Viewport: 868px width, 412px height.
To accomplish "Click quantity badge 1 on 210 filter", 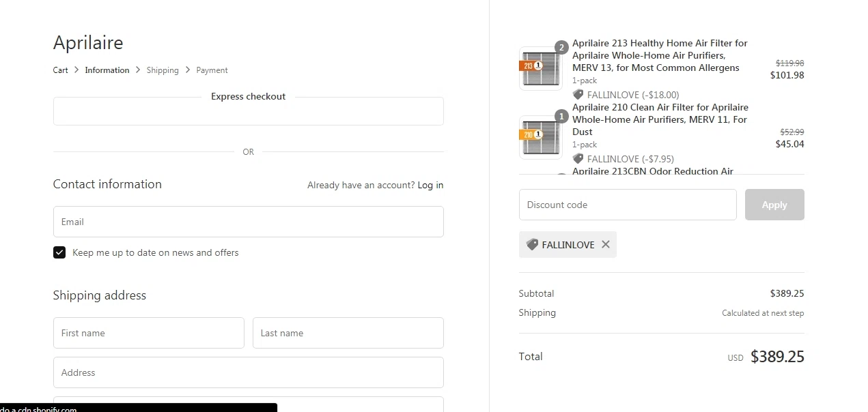I will point(561,116).
